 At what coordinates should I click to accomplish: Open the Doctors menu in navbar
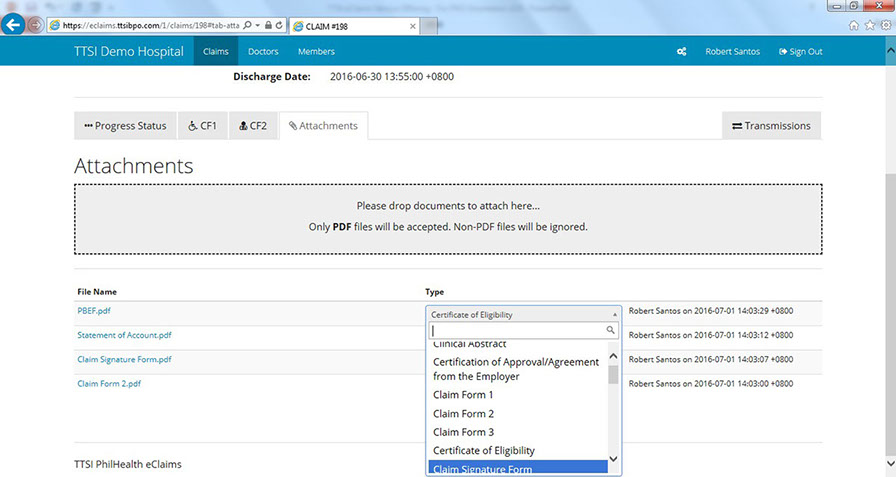(261, 52)
